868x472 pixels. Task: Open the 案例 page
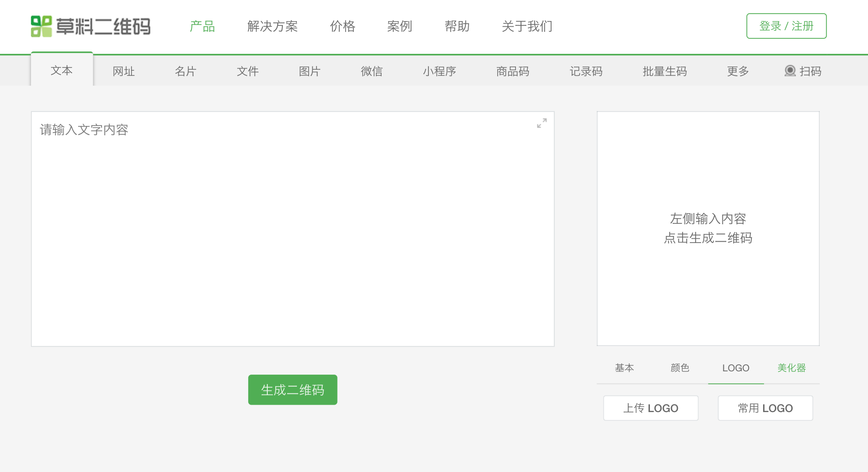(400, 26)
